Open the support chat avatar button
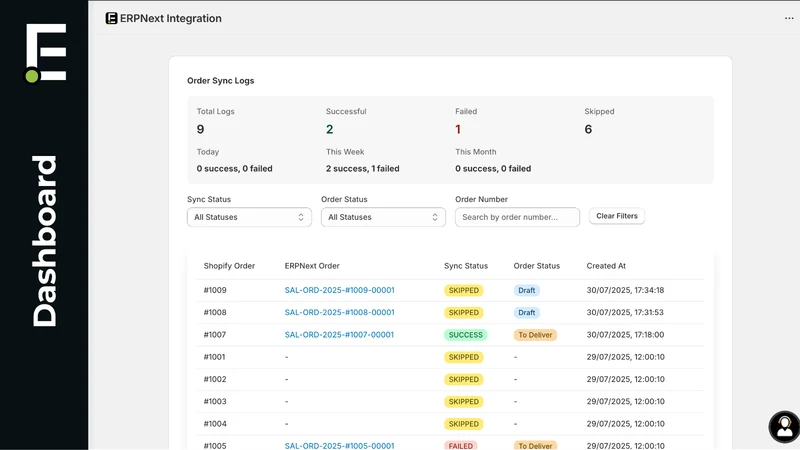 click(x=784, y=427)
